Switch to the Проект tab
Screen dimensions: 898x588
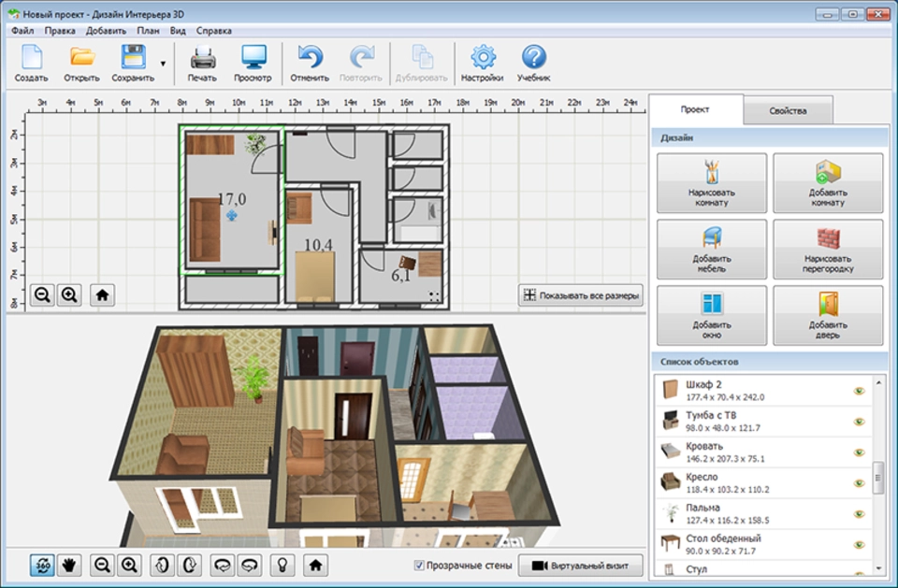(695, 109)
